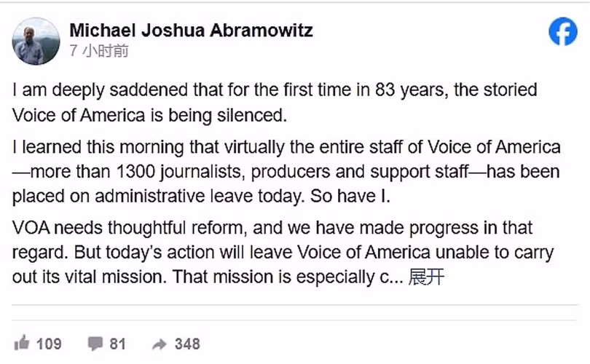Click the paragraph starting "VOA needs thoughtful reform"

(x=283, y=252)
